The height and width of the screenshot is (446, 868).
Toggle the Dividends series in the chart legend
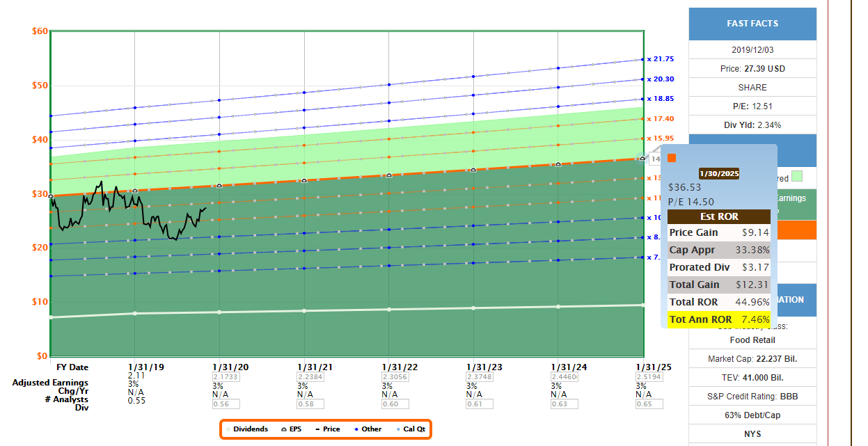pos(247,429)
